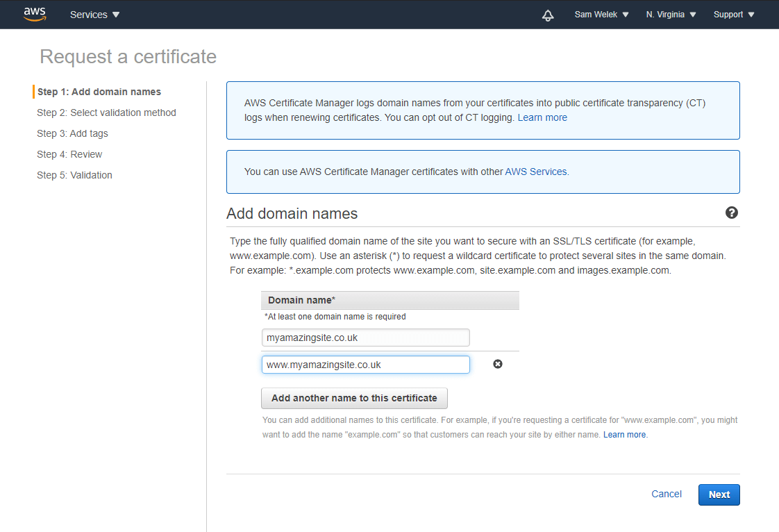779x532 pixels.
Task: Expand the Support menu
Action: click(734, 15)
